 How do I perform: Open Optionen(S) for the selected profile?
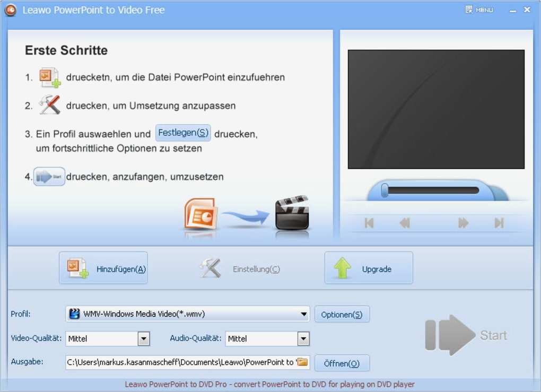tap(342, 314)
